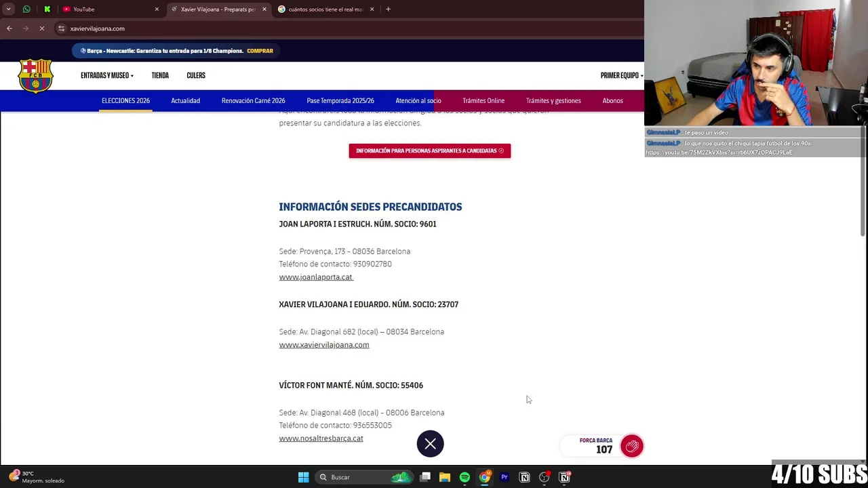Viewport: 868px width, 488px height.
Task: Go back to the previous page
Action: 9,28
